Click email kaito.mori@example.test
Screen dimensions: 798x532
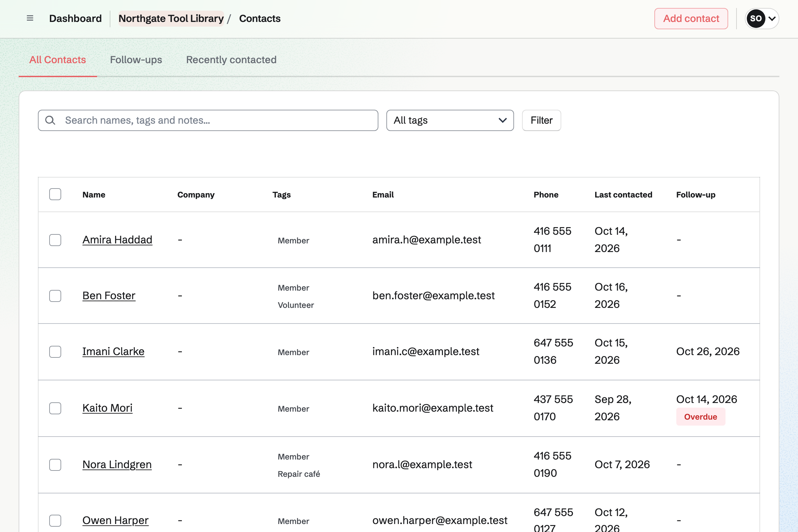pyautogui.click(x=433, y=408)
